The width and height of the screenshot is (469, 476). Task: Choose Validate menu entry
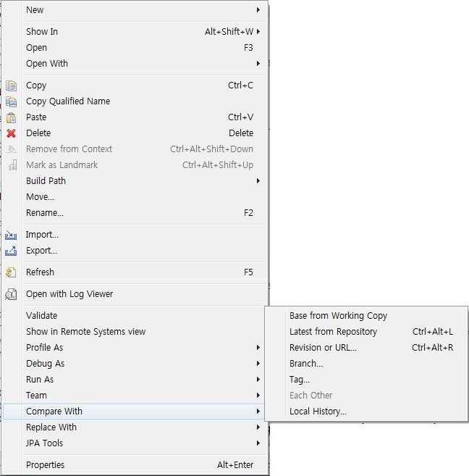(x=135, y=316)
